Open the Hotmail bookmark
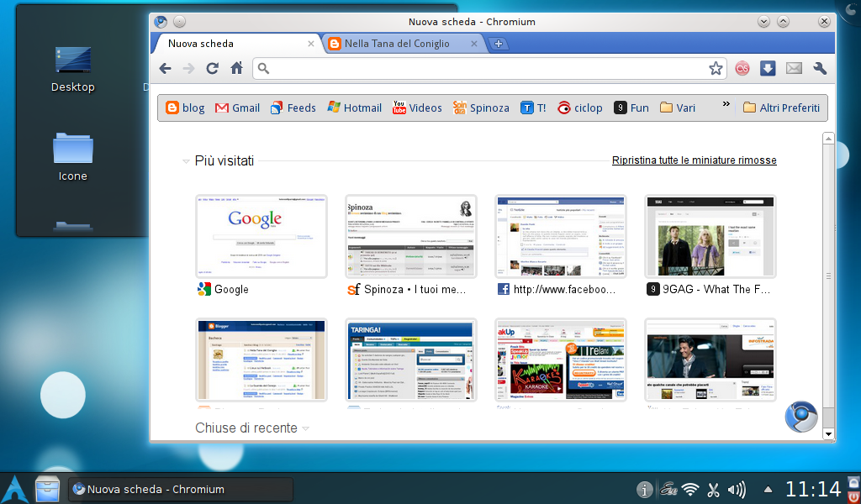Image resolution: width=861 pixels, height=504 pixels. 354,108
